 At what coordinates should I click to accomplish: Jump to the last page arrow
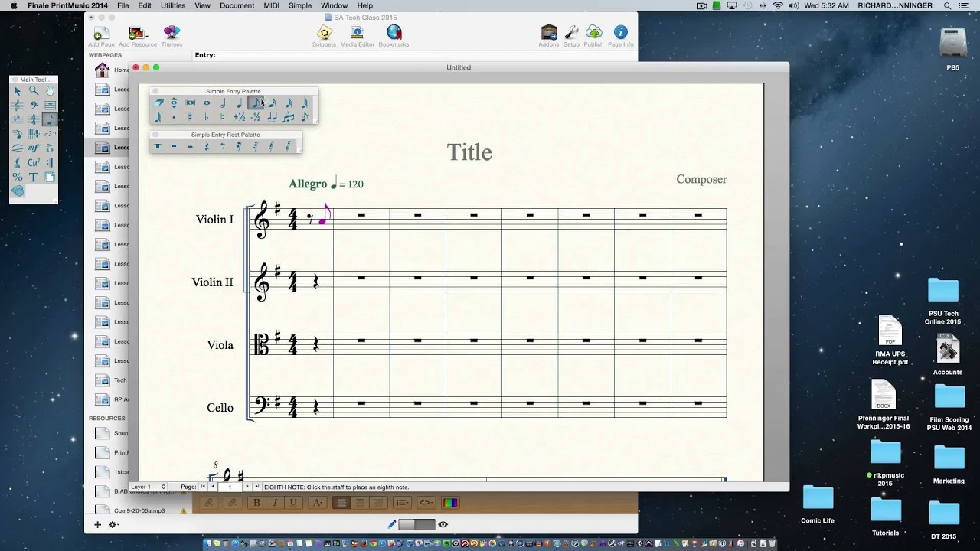256,487
